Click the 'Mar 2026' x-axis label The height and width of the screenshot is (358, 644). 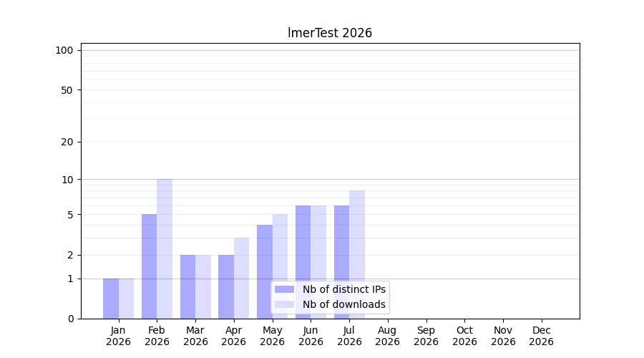195,337
